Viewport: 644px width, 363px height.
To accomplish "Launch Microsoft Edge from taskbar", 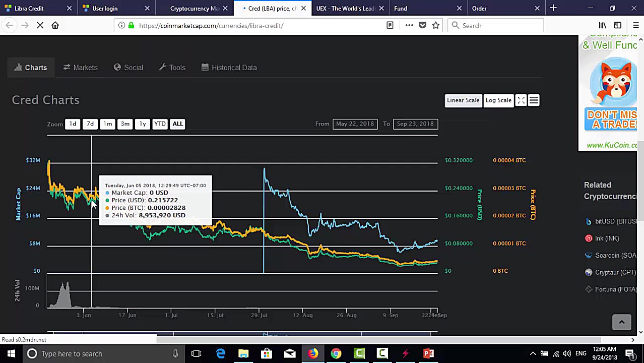I will tap(220, 353).
